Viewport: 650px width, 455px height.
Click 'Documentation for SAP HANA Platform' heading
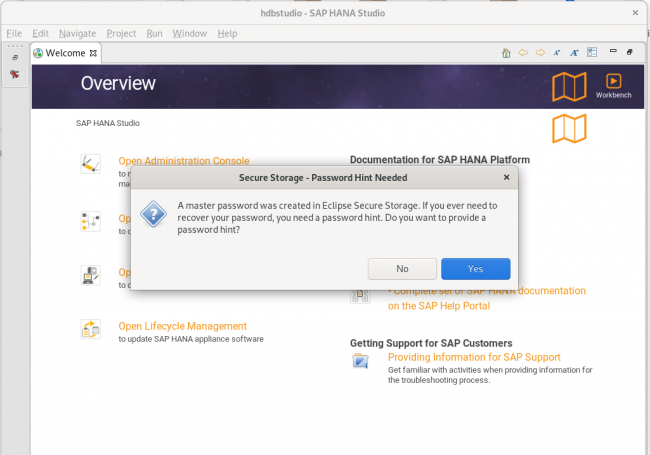click(x=440, y=160)
